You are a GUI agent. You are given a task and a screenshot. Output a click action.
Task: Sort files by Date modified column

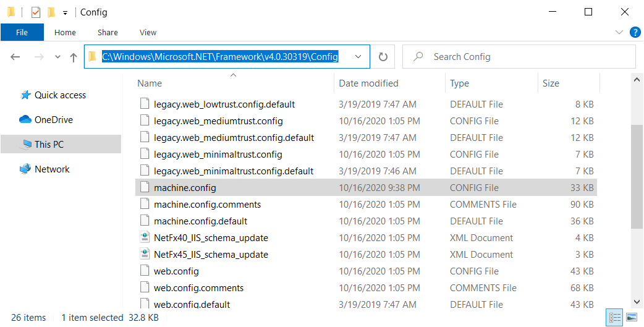point(368,83)
